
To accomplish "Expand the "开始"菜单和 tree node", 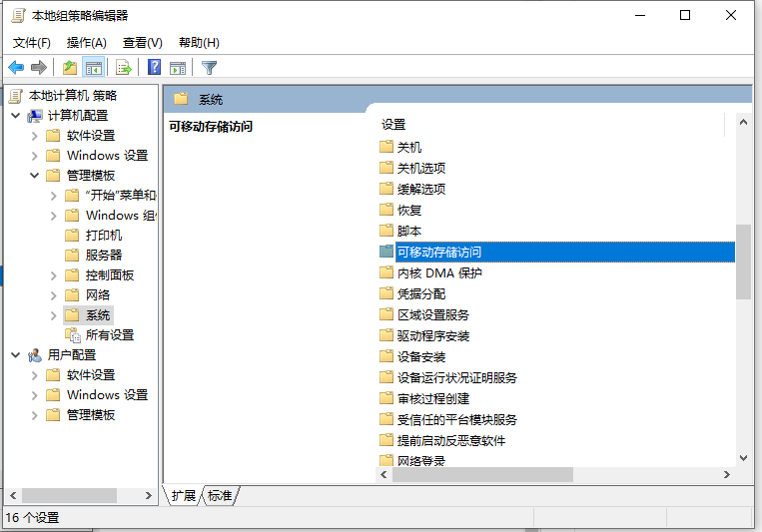I will pos(54,196).
